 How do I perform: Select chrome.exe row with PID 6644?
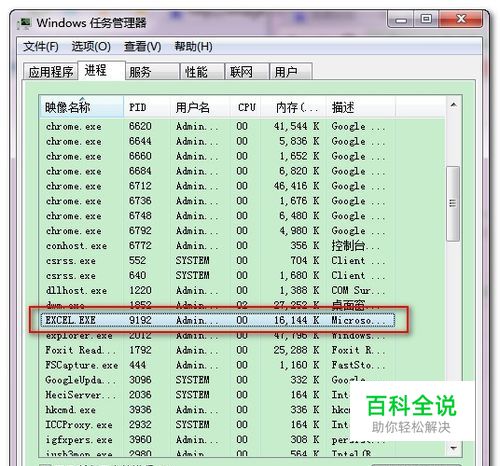[x=217, y=141]
